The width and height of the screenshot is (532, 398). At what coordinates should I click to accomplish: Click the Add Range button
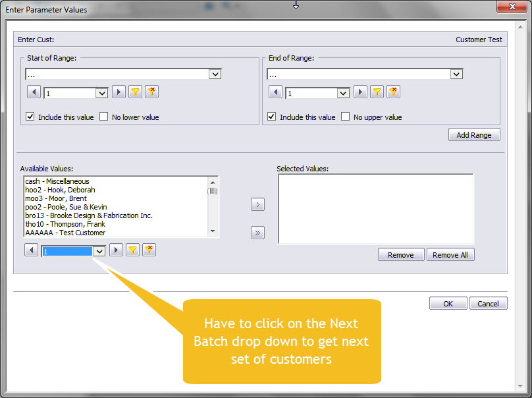tap(474, 135)
